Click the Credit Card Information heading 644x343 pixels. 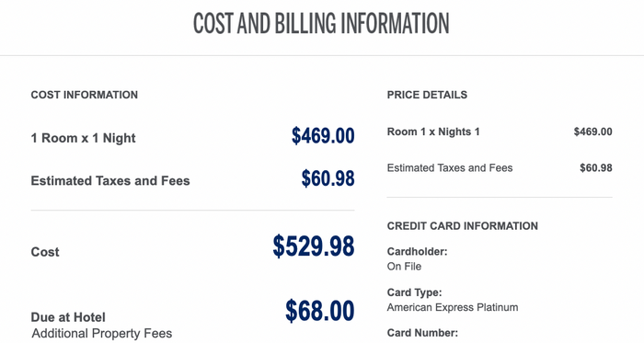463,226
